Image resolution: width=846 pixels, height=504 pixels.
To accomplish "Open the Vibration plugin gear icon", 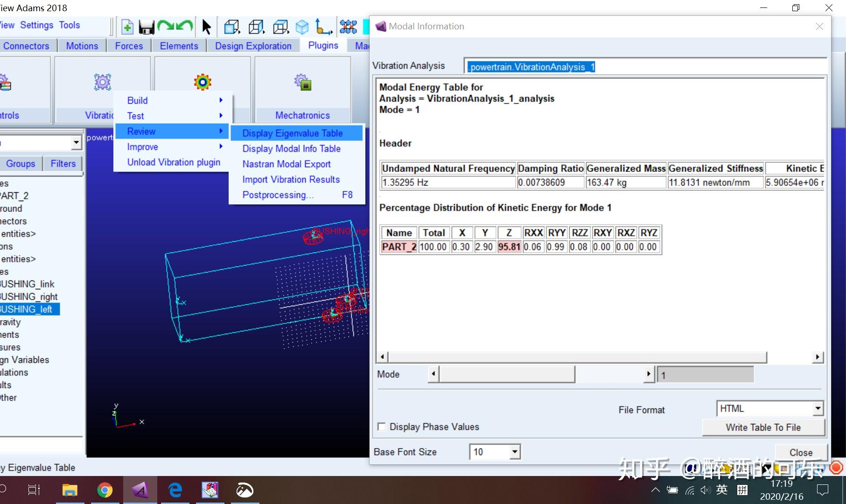I will pyautogui.click(x=102, y=82).
